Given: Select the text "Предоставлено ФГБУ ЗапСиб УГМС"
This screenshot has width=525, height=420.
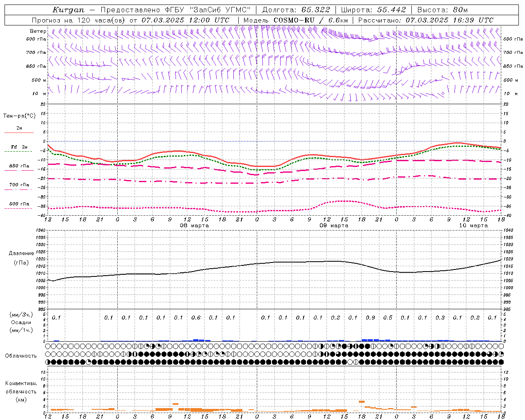Looking at the screenshot, I should pyautogui.click(x=175, y=10).
